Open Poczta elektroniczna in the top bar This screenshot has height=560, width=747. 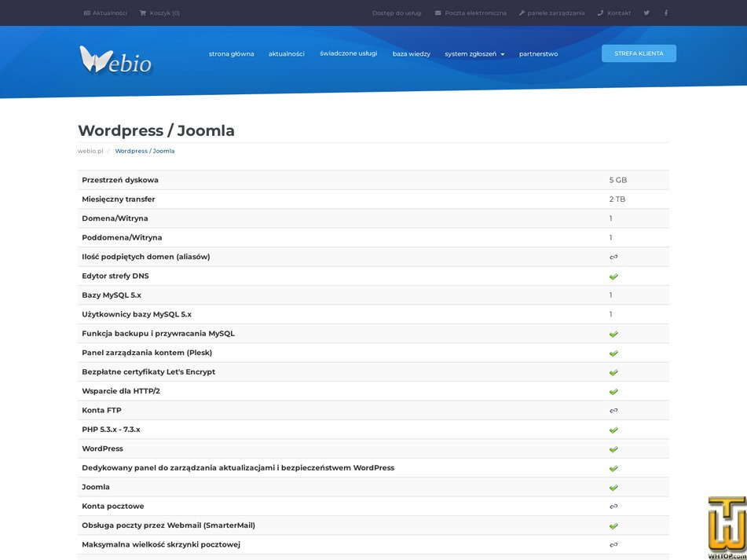pos(471,13)
